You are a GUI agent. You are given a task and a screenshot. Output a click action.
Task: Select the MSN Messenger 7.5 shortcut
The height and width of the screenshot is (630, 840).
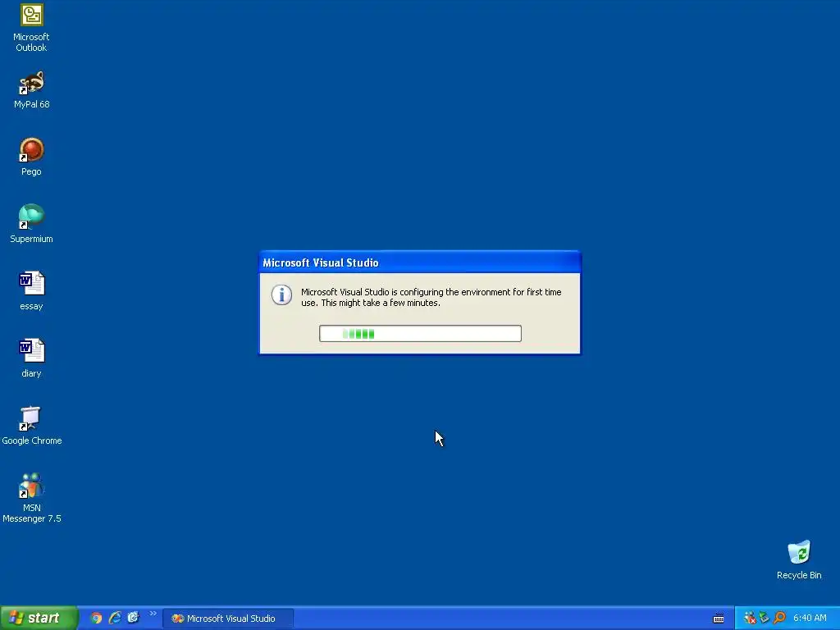point(31,498)
